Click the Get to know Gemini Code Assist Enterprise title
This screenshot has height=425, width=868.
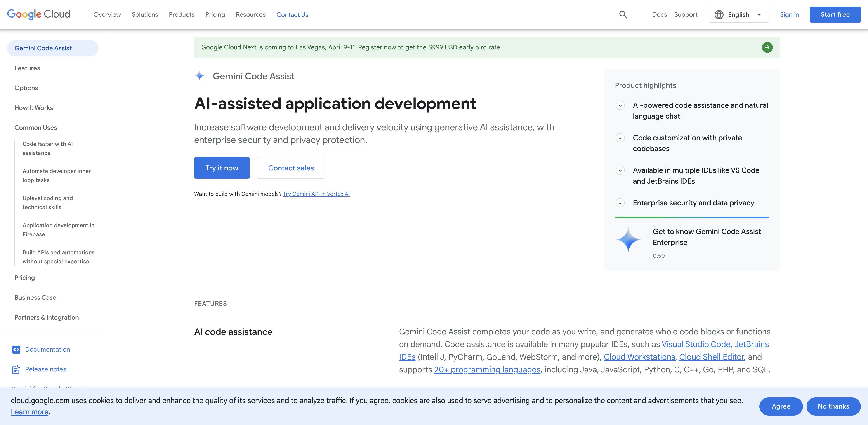707,237
